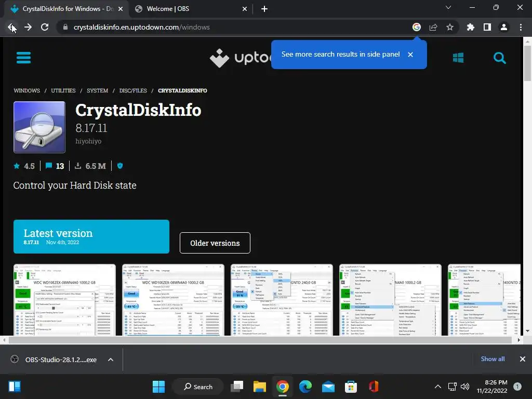532x399 pixels.
Task: Click the scroll down arrow
Action: point(527,331)
